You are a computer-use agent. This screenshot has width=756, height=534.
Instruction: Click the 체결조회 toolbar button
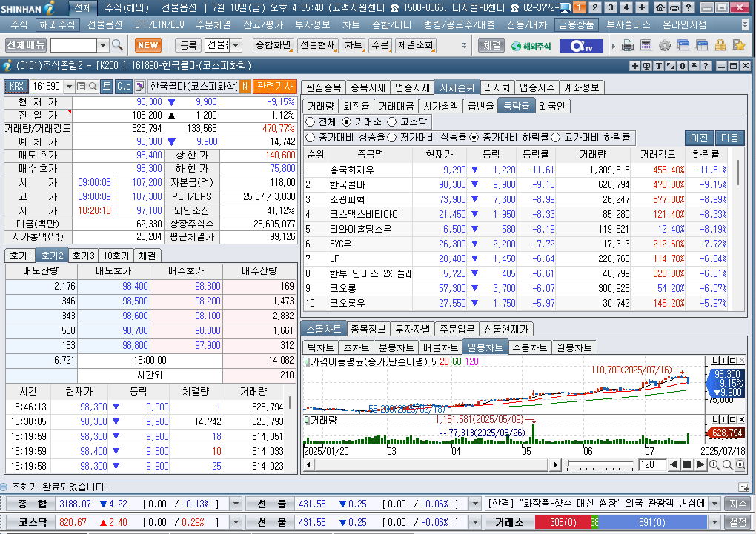click(x=416, y=45)
